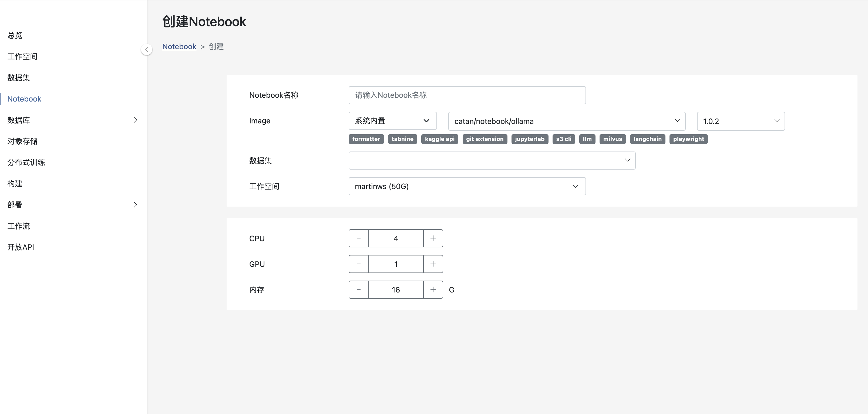Screen dimensions: 868x414
Task: Open the 数据集 selection dropdown
Action: 492,161
